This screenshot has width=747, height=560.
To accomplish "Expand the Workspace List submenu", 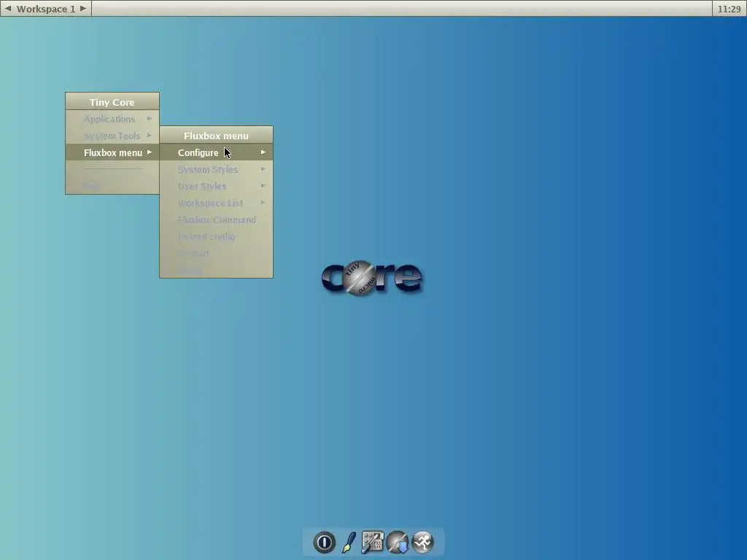I will (x=216, y=203).
